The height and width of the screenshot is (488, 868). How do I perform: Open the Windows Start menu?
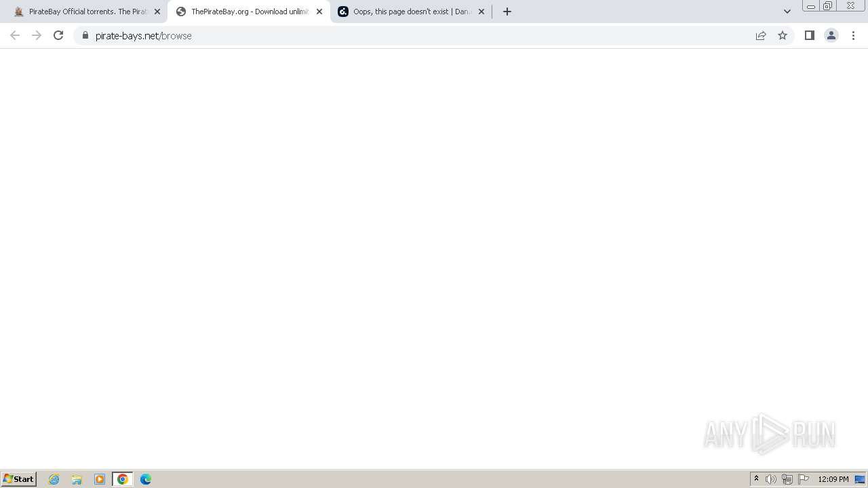(x=18, y=479)
